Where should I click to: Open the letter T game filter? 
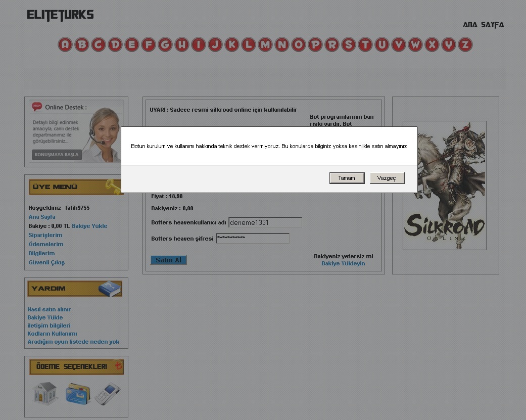(365, 44)
